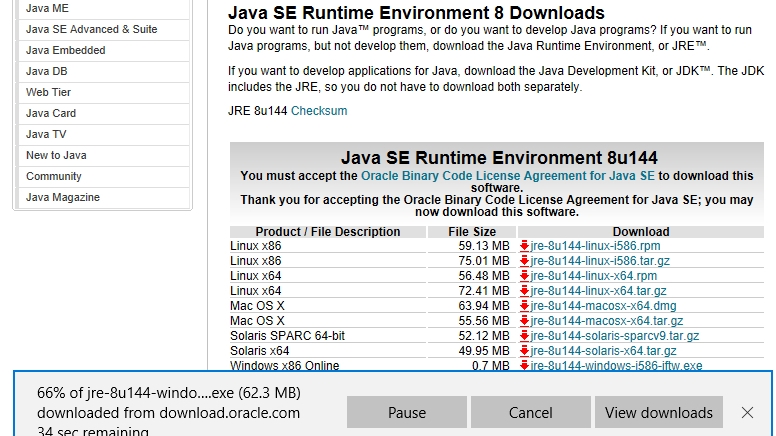Click red download arrow beside jre-8u144-linux-i586.tar.gz
The width and height of the screenshot is (776, 436).
[x=524, y=261]
